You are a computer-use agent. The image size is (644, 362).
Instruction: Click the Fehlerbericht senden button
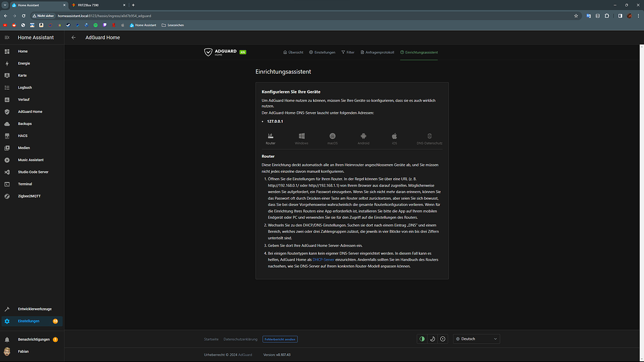(280, 339)
